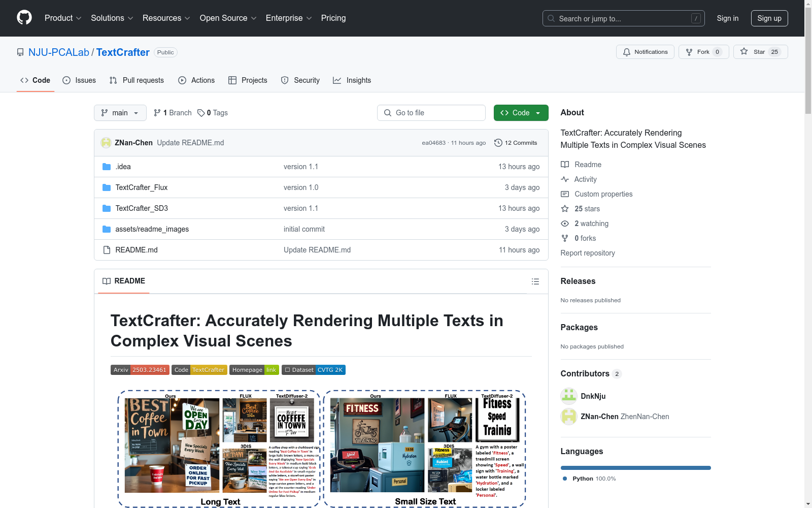The width and height of the screenshot is (812, 508).
Task: Select the README tab in file view
Action: click(x=124, y=281)
